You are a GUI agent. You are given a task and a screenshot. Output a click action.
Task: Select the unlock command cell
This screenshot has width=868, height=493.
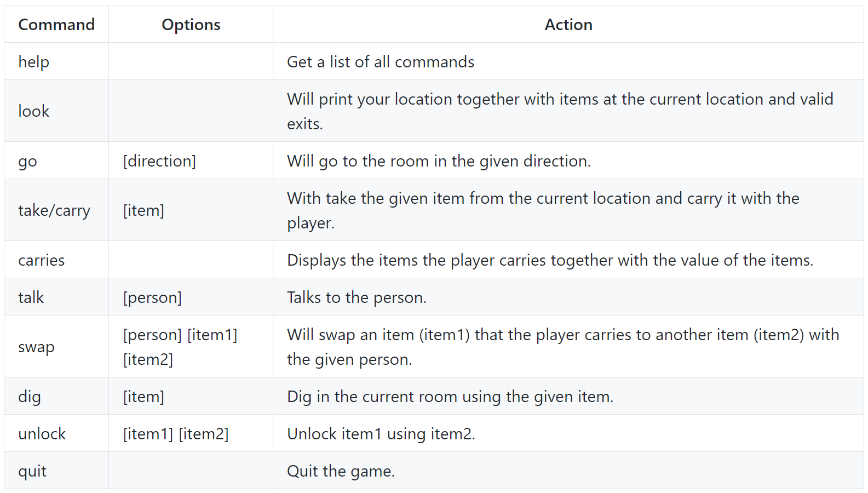pos(42,434)
